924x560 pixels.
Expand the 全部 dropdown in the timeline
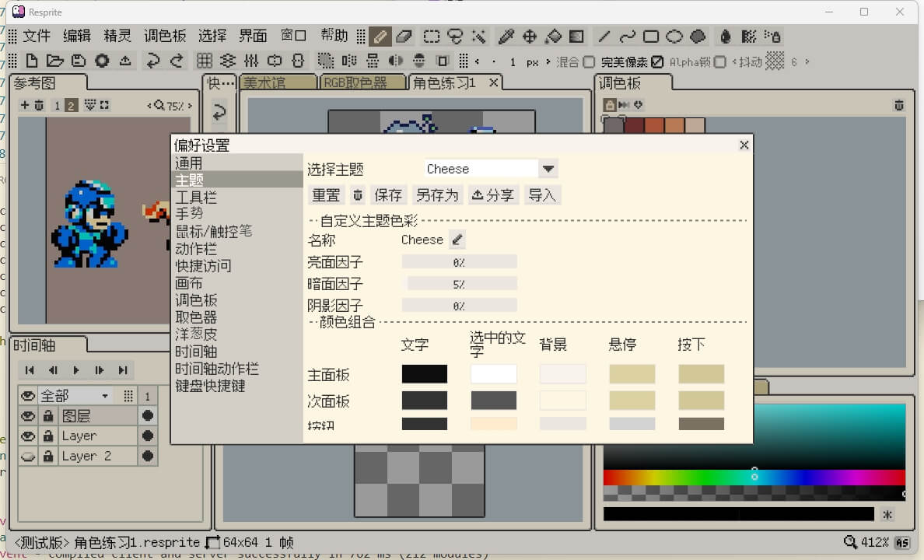(x=105, y=396)
